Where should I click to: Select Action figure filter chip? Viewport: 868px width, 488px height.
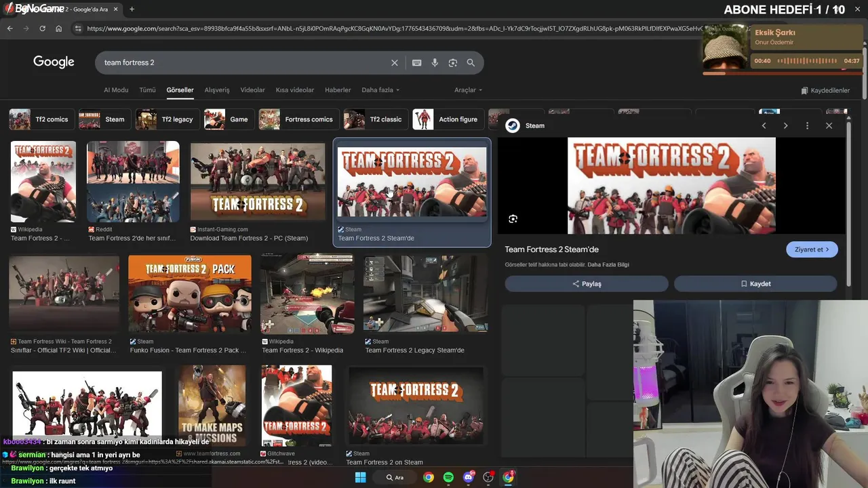(448, 119)
